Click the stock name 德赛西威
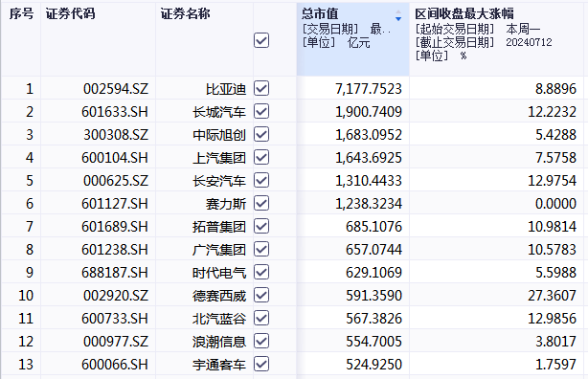 coord(219,296)
